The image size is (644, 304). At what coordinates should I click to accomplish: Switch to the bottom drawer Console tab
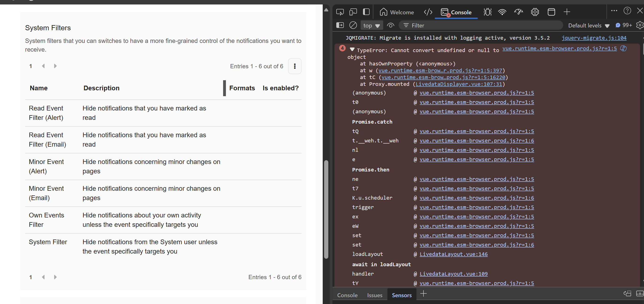pos(347,295)
